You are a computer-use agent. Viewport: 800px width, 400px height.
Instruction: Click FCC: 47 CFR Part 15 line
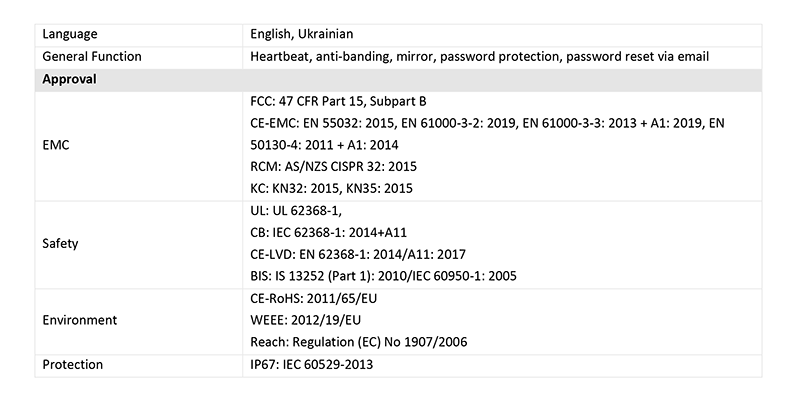[338, 102]
